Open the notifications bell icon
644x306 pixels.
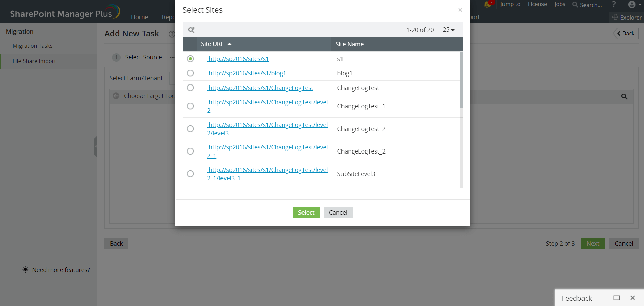[488, 4]
